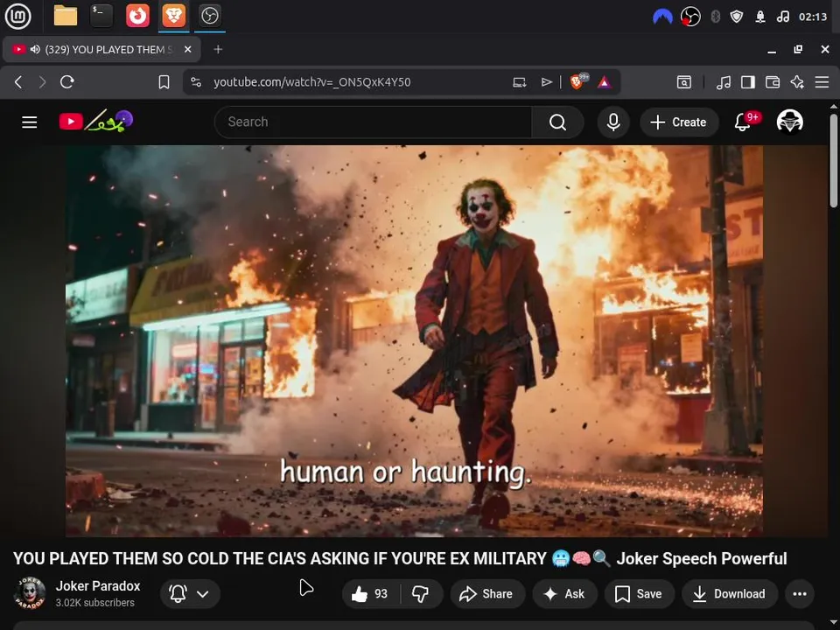Close the YouTube tab
This screenshot has width=840, height=630.
pos(187,49)
